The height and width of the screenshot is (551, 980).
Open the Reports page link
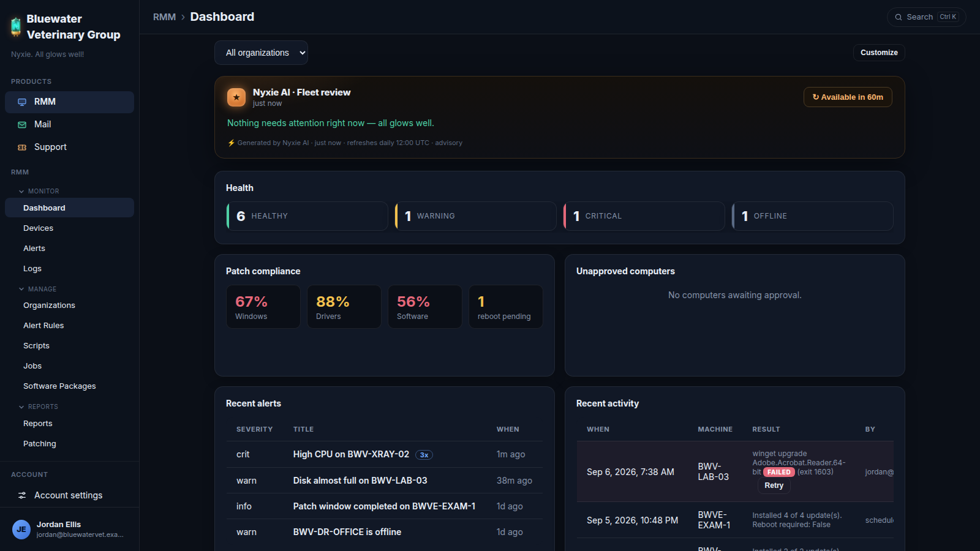(x=69, y=423)
